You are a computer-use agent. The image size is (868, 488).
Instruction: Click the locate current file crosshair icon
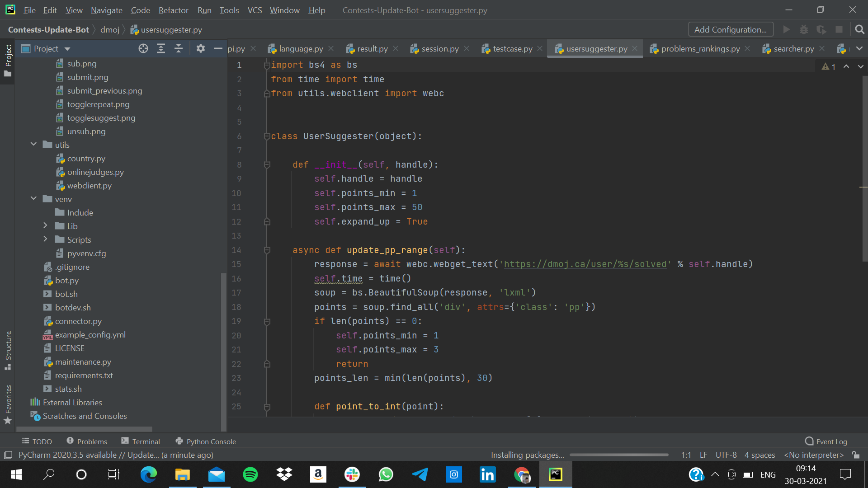[143, 49]
